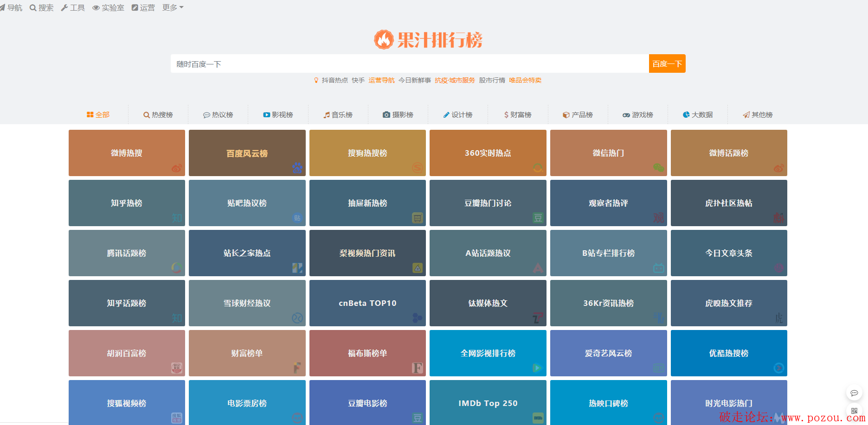
Task: Select the 财富榜 category tab
Action: click(518, 114)
